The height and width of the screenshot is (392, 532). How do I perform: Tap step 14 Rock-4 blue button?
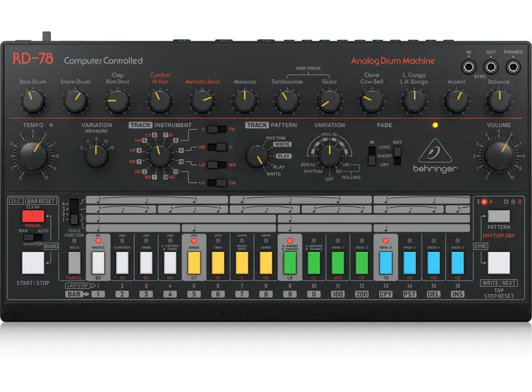(410, 263)
